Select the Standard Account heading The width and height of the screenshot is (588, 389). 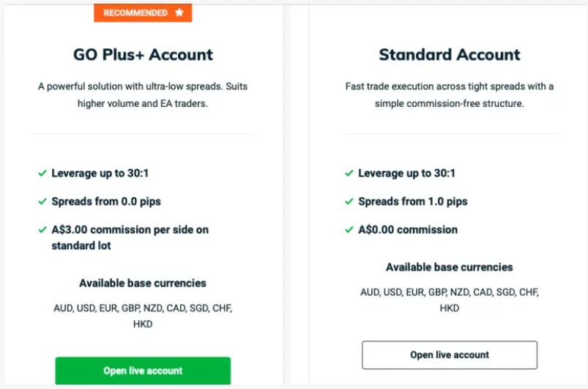point(450,55)
